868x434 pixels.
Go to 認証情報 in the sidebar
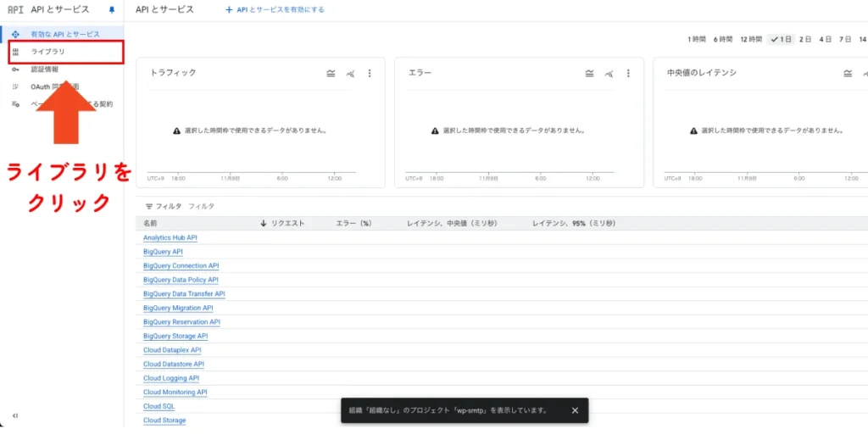click(x=44, y=70)
